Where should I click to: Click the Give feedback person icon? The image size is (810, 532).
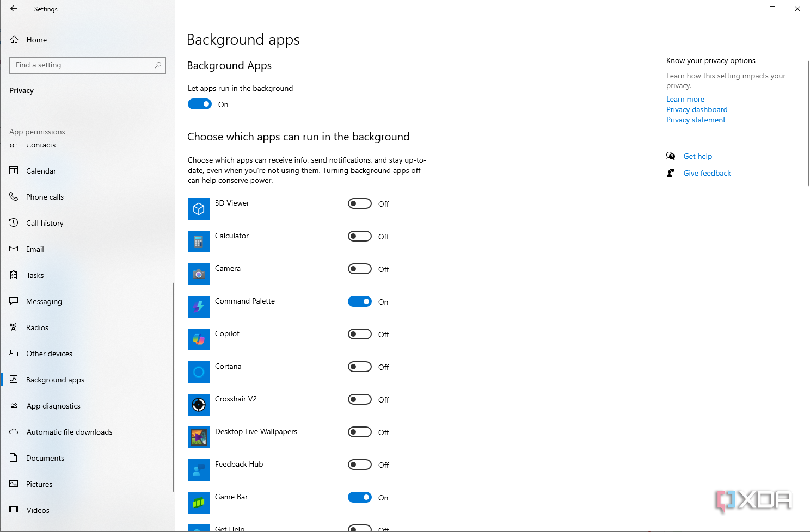671,173
